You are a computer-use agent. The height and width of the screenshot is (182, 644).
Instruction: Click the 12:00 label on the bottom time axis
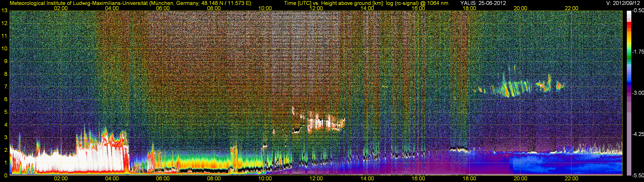(x=316, y=179)
